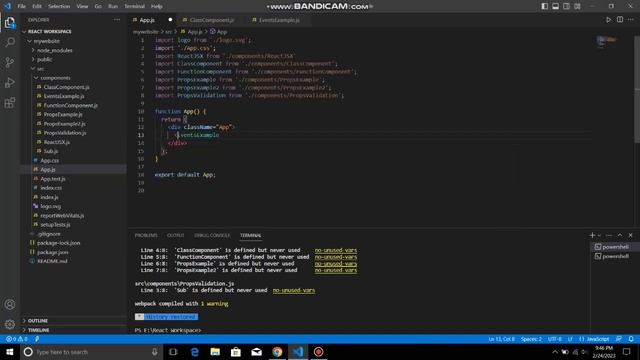Open the Selection menu
The width and height of the screenshot is (640, 360).
tap(59, 6)
